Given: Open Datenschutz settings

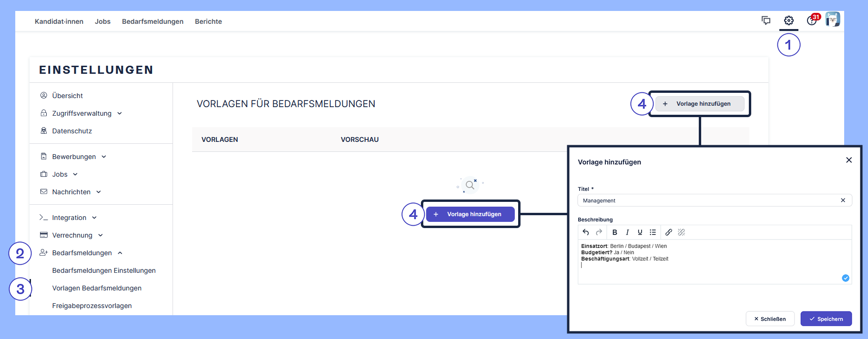Looking at the screenshot, I should [x=72, y=131].
